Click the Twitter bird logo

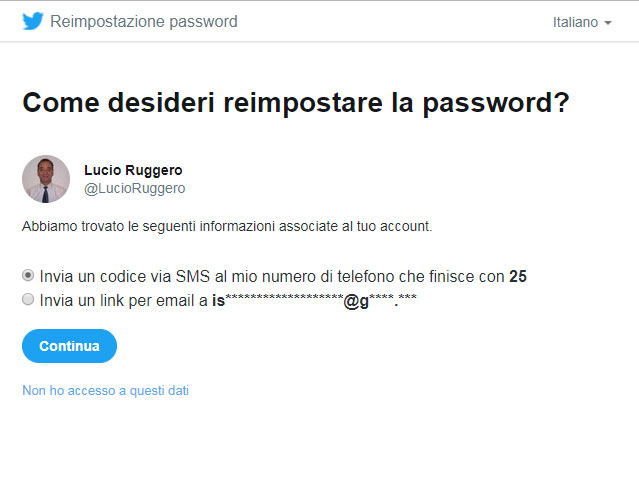click(33, 21)
